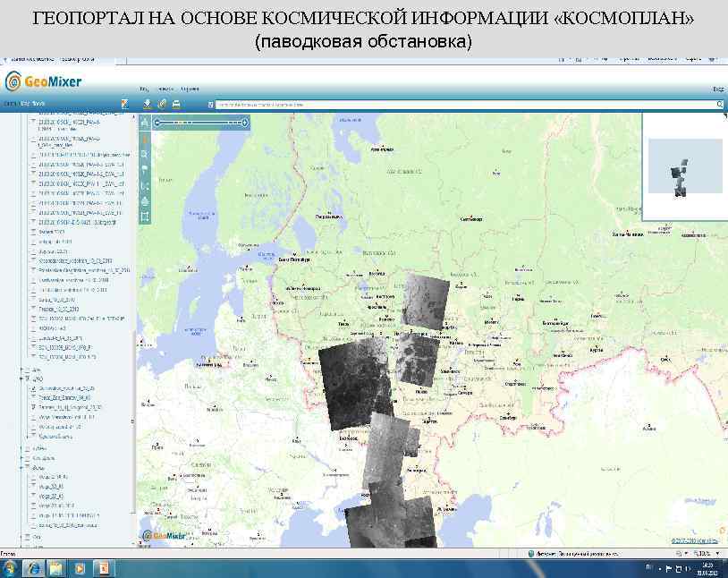Image resolution: width=728 pixels, height=578 pixels.
Task: Select the zoom magnifier tool in the map toolbar
Action: tap(145, 154)
